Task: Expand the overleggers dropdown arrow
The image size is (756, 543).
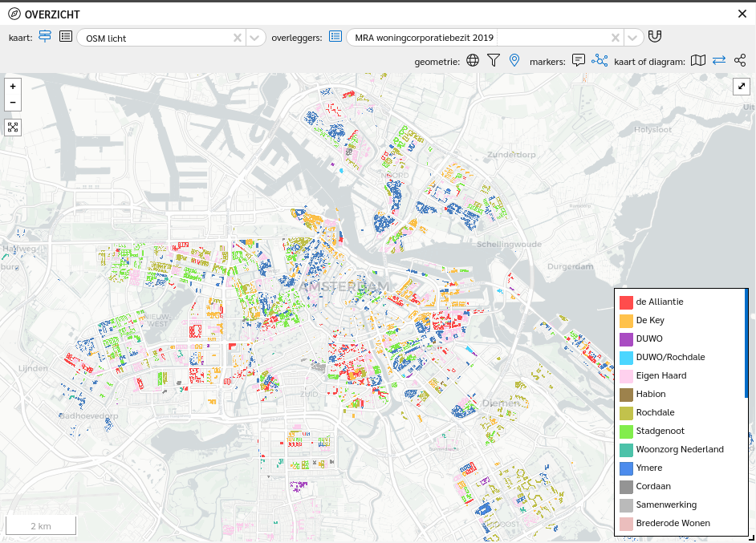Action: pyautogui.click(x=633, y=38)
